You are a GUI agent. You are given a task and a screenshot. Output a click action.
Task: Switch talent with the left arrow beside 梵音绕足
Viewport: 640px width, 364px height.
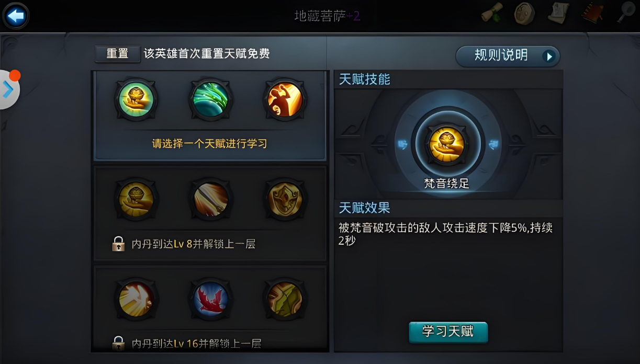click(x=402, y=144)
